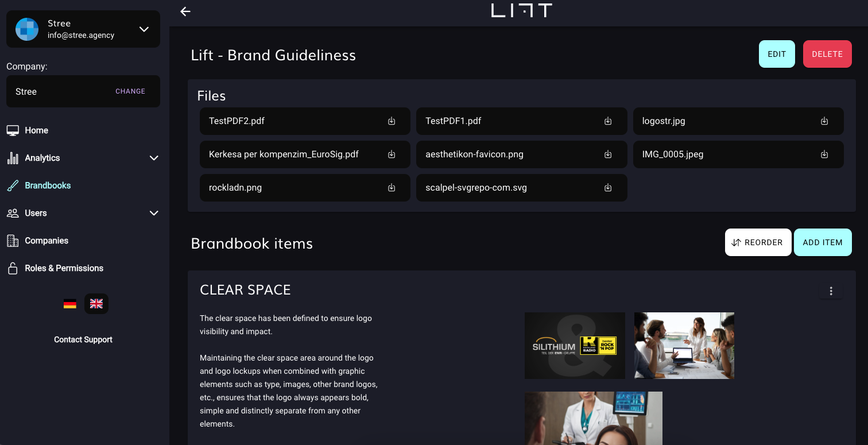Switch language to German flag
Viewport: 868px width, 445px height.
click(70, 304)
